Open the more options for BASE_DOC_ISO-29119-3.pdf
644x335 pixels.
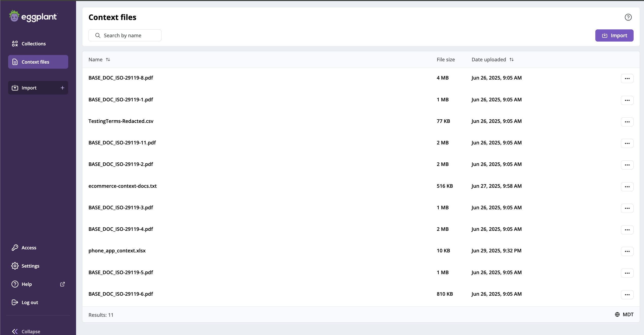pos(627,208)
